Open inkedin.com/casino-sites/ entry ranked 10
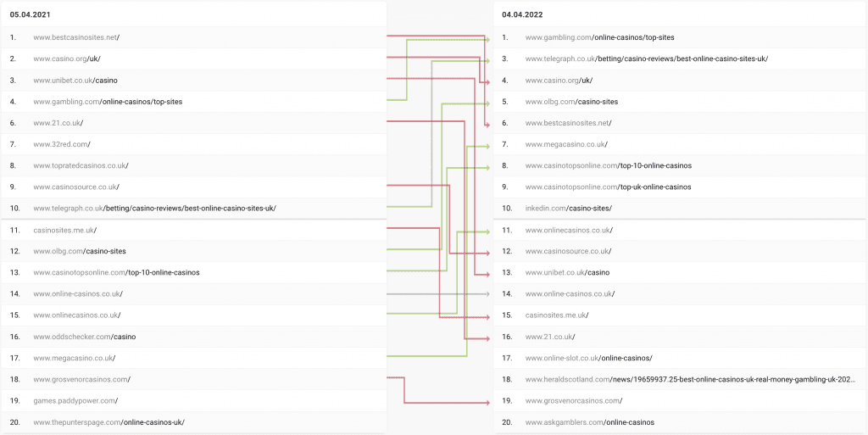Image resolution: width=868 pixels, height=435 pixels. [569, 209]
